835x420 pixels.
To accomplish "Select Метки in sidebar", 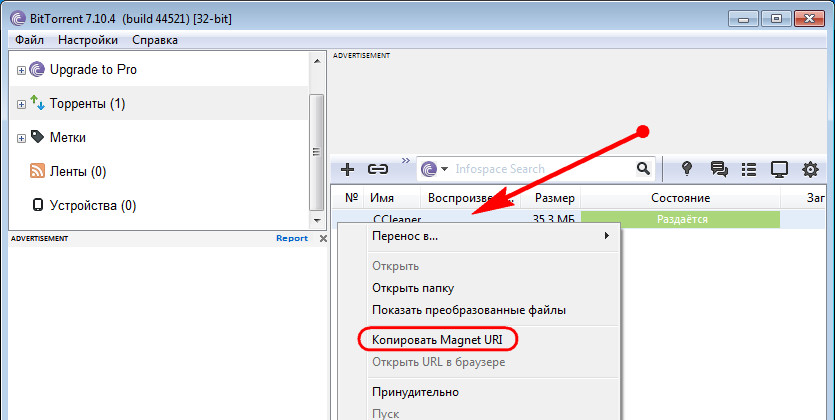I will 68,137.
